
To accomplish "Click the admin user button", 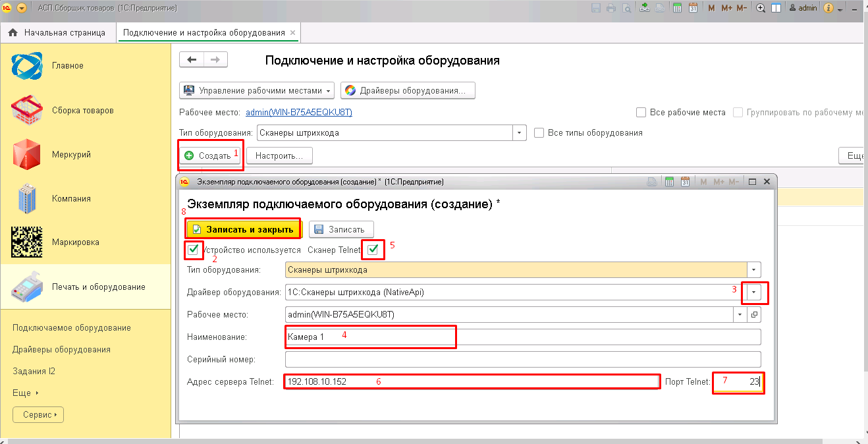I will [x=803, y=8].
